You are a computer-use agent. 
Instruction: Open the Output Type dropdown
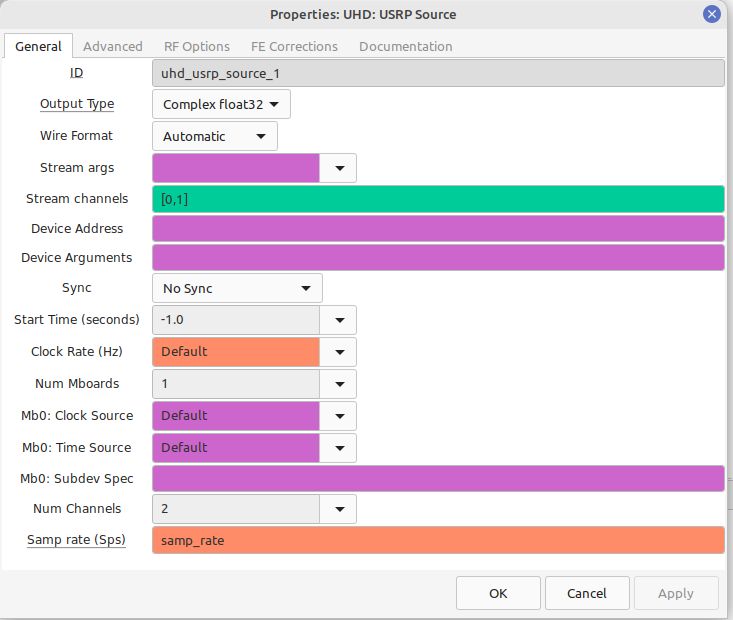pyautogui.click(x=221, y=104)
